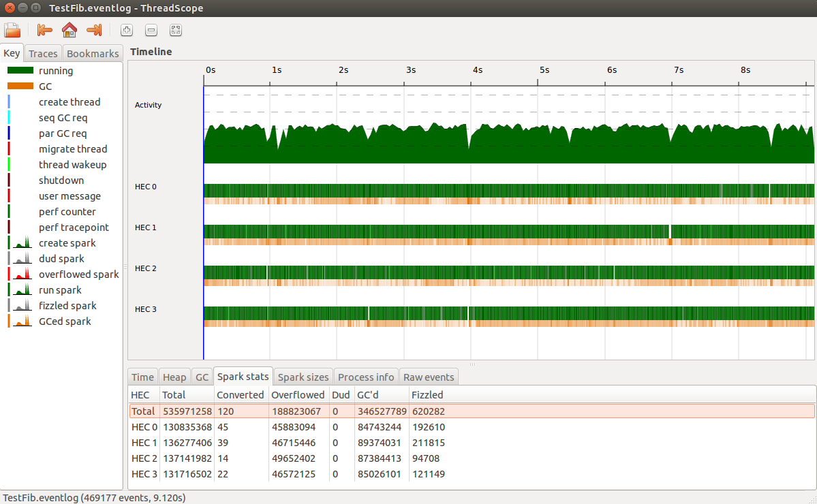Fit view to window icon
Viewport: 817px width, 504px height.
176,30
